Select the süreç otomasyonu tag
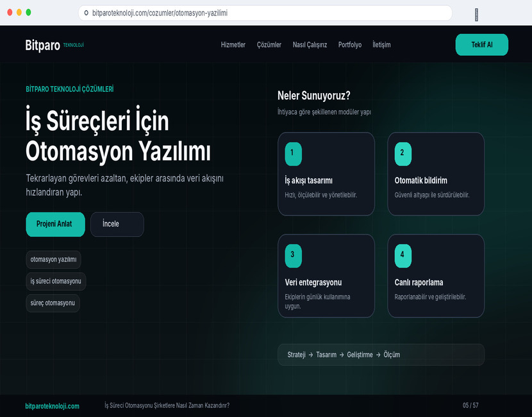 tap(53, 303)
